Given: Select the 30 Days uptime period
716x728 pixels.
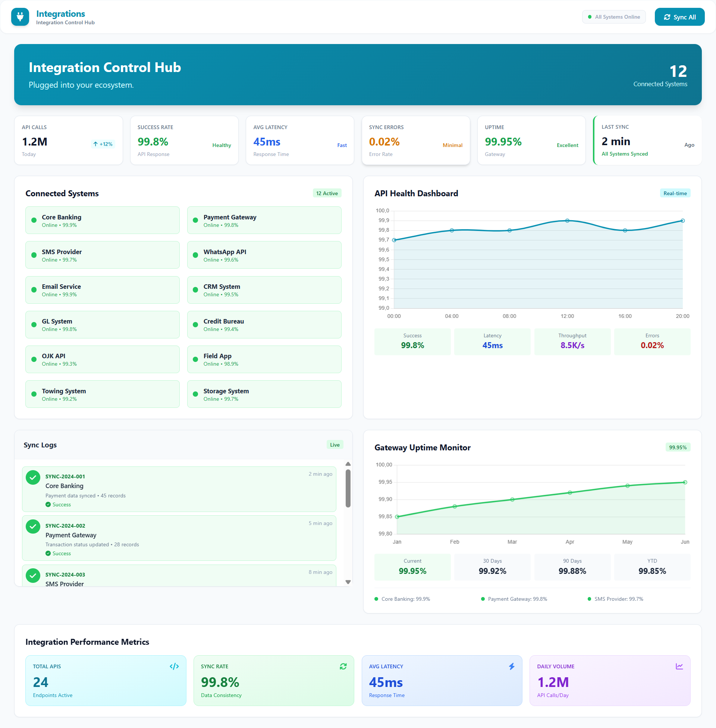Looking at the screenshot, I should (x=492, y=566).
